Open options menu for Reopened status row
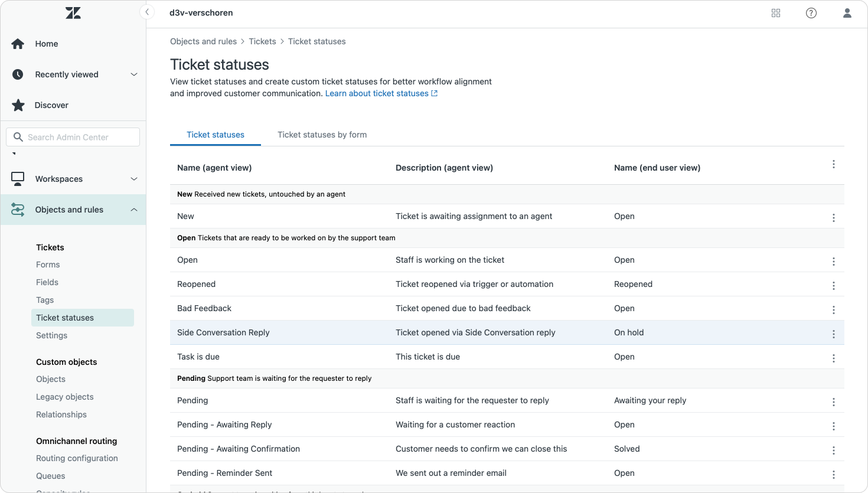Screen dimensions: 868x493 (834, 285)
